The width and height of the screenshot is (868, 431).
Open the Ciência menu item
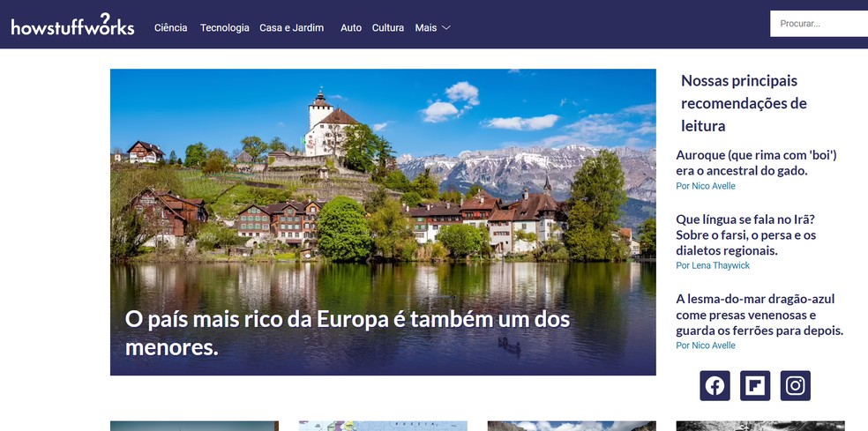point(170,27)
